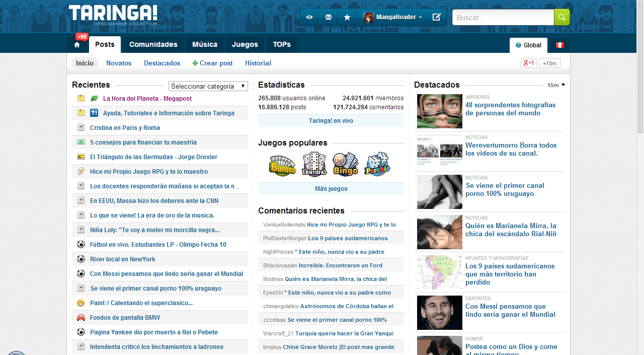The image size is (644, 355).
Task: Click the T! icon beside Ayuda, Tutoriales
Action: point(94,113)
